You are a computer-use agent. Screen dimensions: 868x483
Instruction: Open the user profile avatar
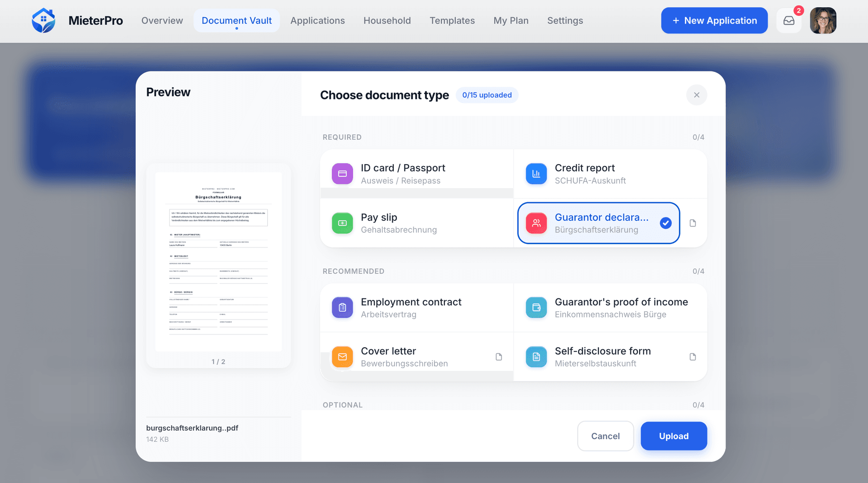[x=823, y=20]
